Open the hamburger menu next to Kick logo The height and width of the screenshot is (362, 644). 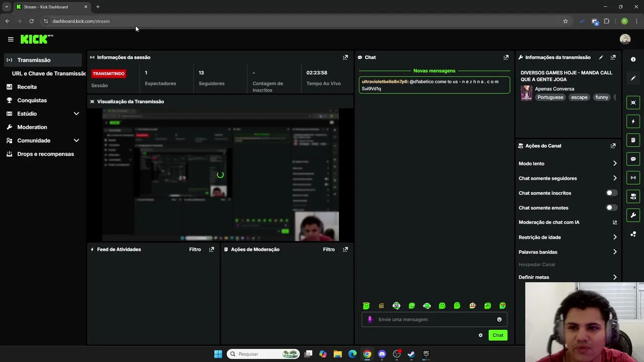pyautogui.click(x=11, y=39)
